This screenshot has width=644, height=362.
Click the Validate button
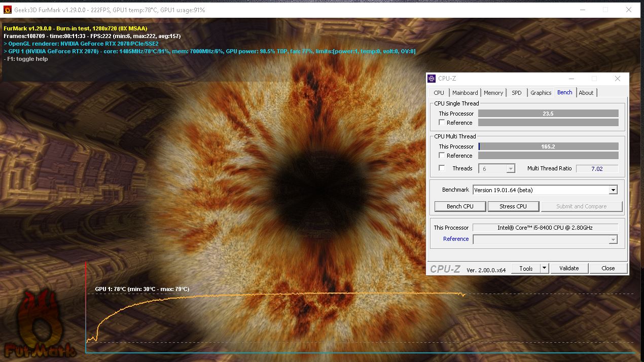point(568,268)
